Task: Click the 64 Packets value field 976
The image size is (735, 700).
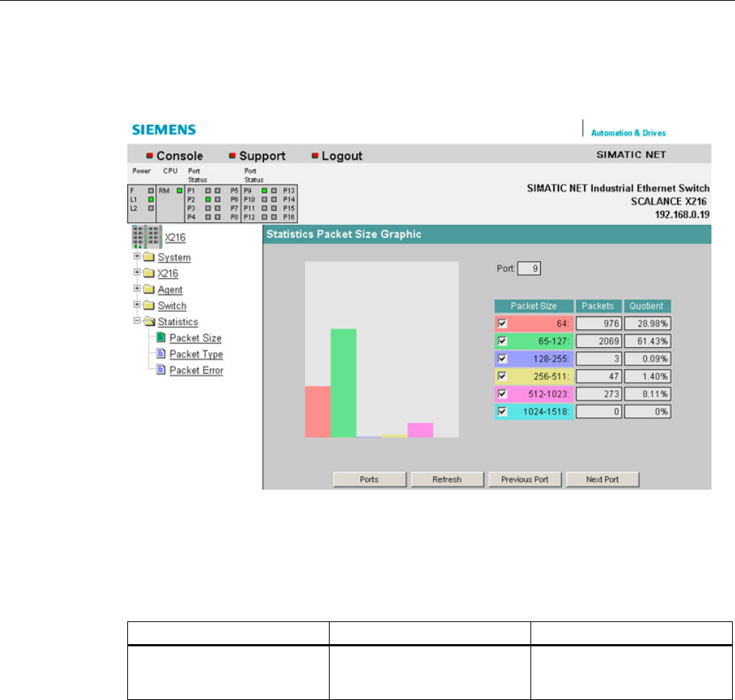Action: (x=599, y=324)
